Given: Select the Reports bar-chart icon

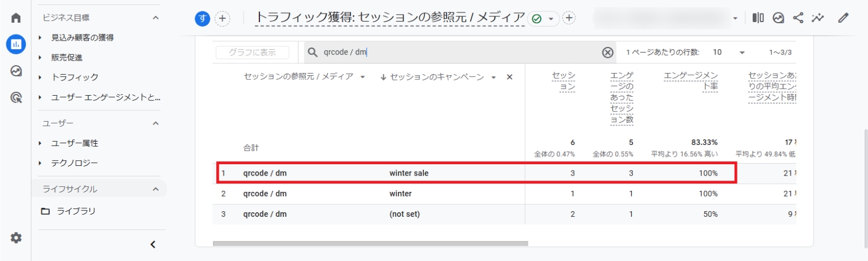Looking at the screenshot, I should pos(16,44).
